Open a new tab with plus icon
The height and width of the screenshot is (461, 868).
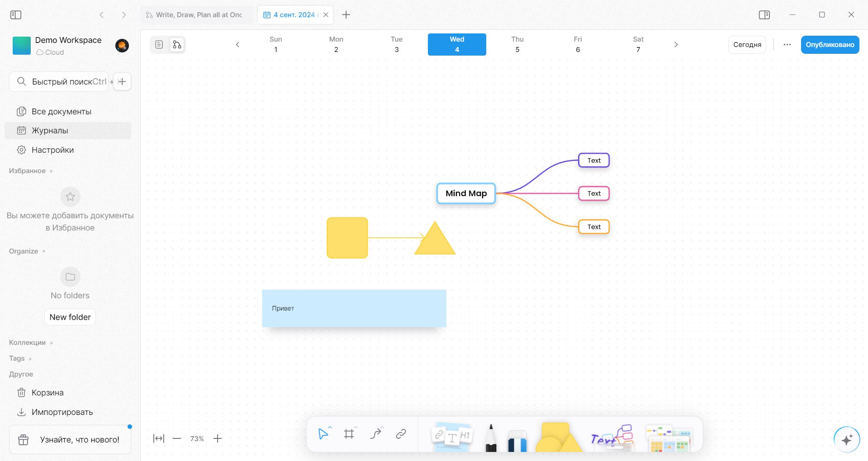(x=346, y=15)
